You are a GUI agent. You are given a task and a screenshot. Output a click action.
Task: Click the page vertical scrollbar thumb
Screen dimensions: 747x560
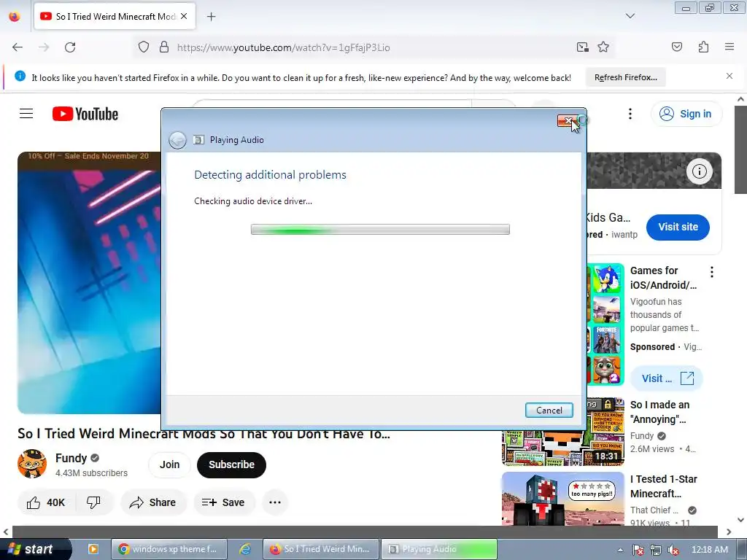tap(741, 149)
